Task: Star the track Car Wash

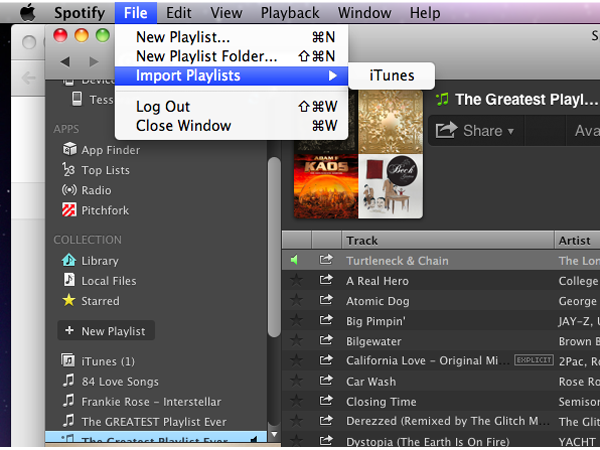Action: [x=296, y=381]
